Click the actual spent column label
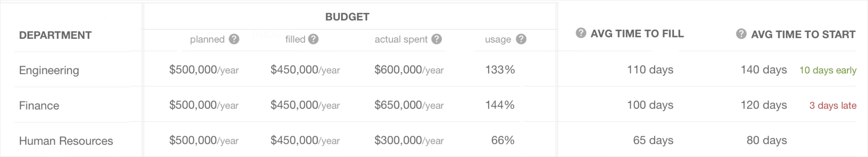This screenshot has height=157, width=868. [401, 39]
